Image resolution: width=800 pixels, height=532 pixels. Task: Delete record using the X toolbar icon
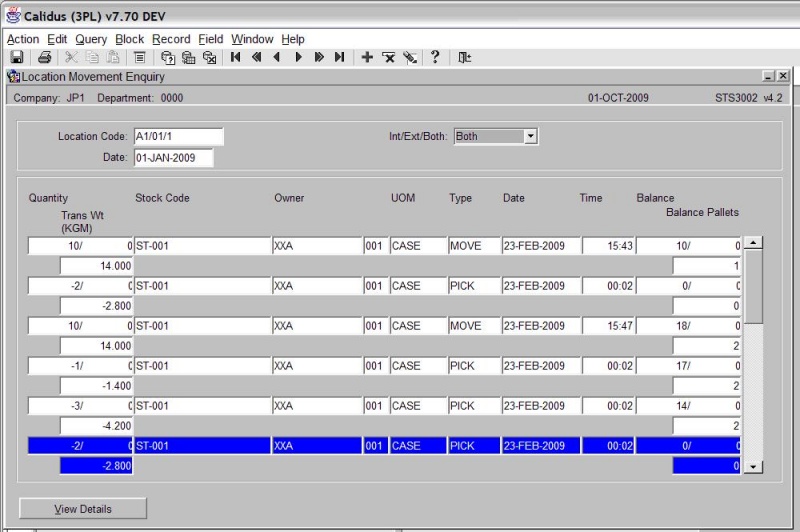(388, 57)
